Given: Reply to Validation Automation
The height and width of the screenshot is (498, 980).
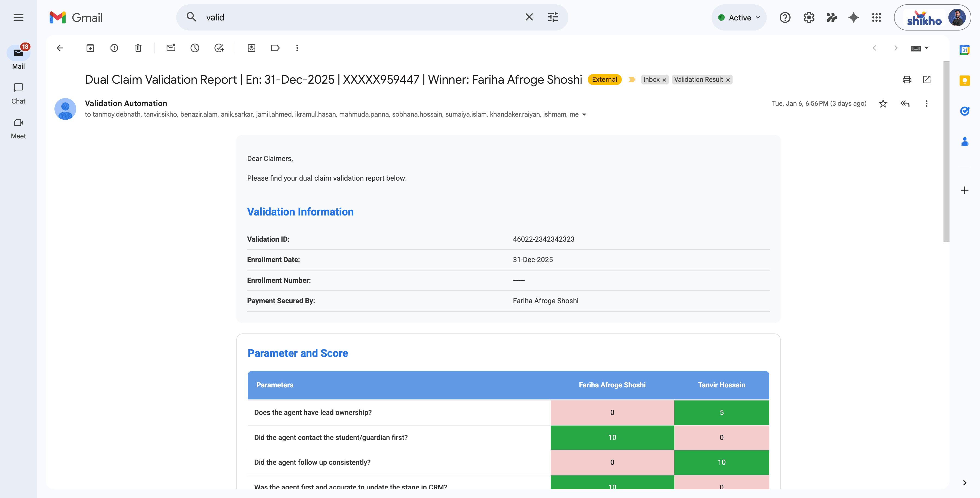Looking at the screenshot, I should (x=905, y=103).
